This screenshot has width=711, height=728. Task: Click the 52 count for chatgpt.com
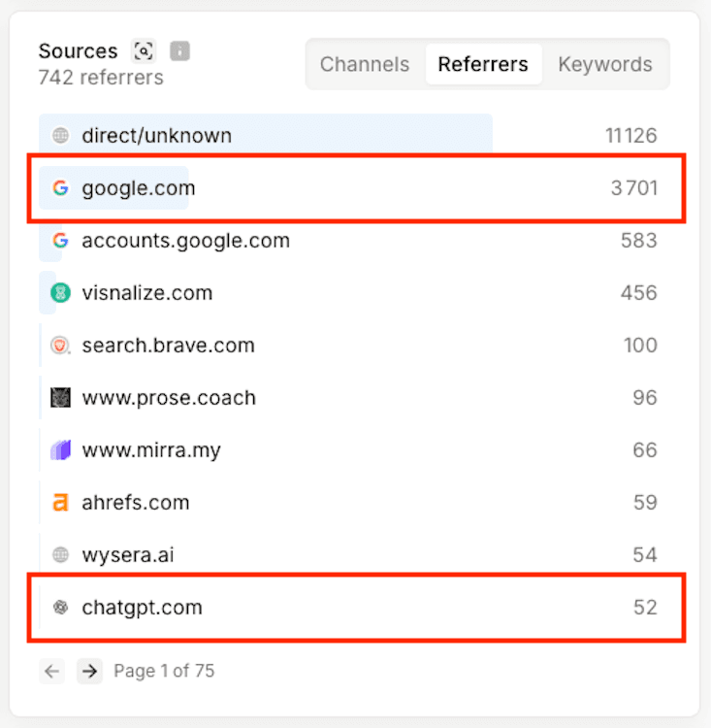(646, 608)
